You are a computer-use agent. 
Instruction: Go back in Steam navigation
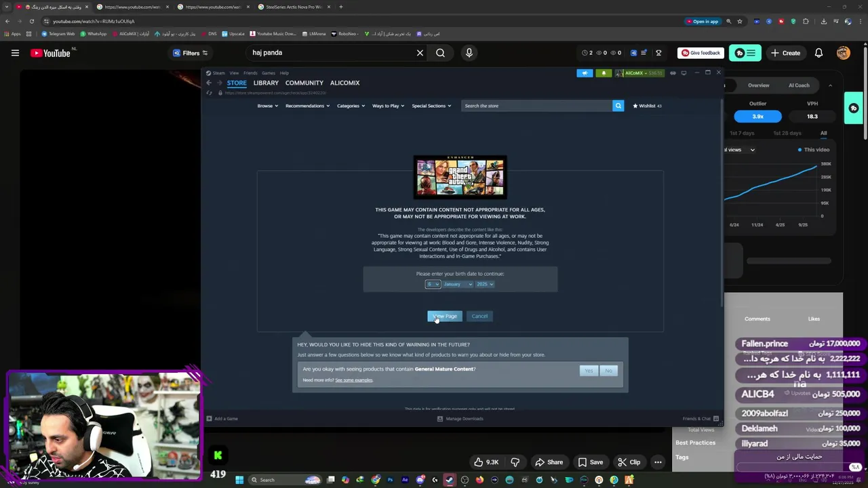click(209, 83)
